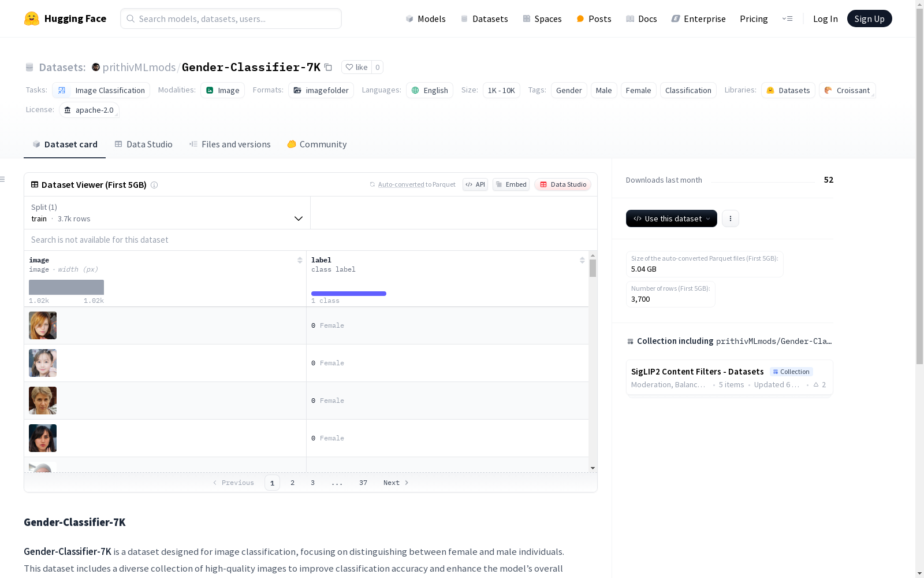924x578 pixels.
Task: Click Next page in dataset viewer
Action: coord(396,483)
